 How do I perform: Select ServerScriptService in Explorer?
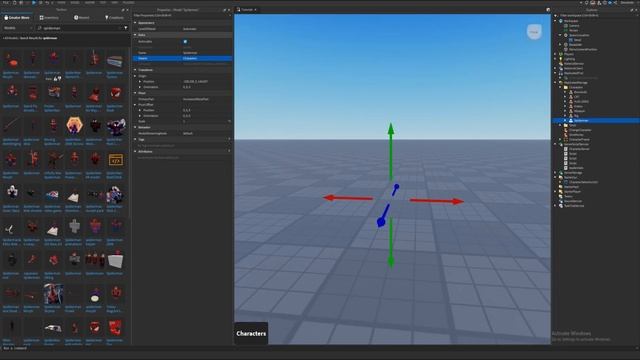click(x=576, y=144)
